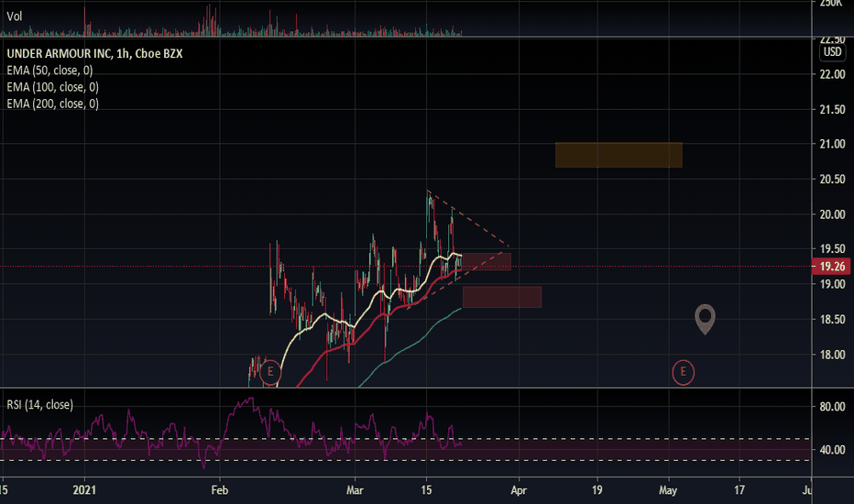This screenshot has height=504, width=854.
Task: Click the RSI (14, close) legend
Action: tap(39, 405)
